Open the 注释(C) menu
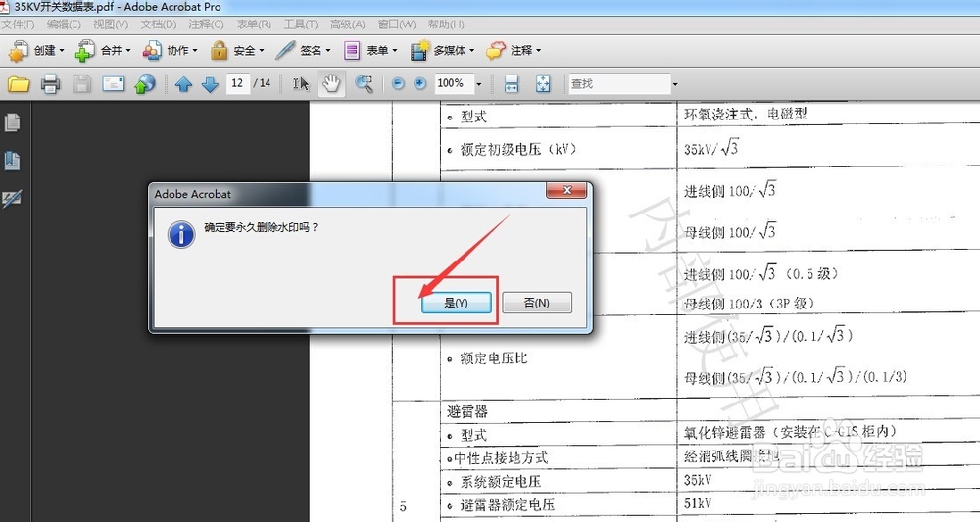The width and height of the screenshot is (980, 522). pos(206,24)
